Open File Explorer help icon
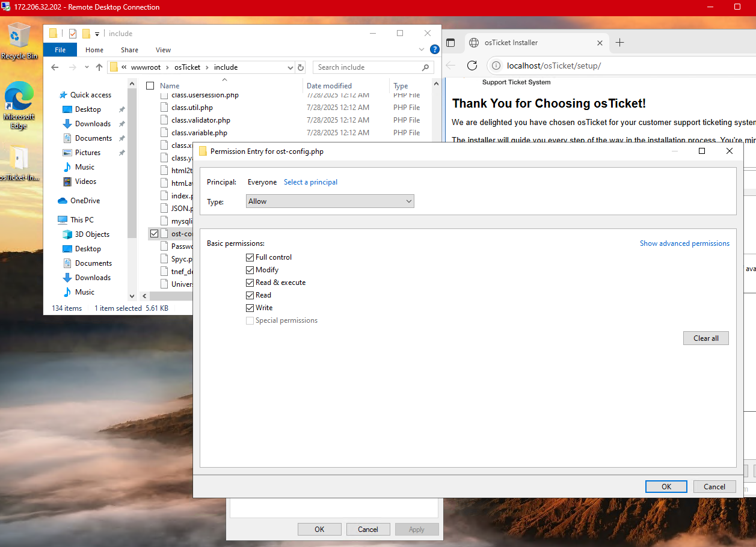The width and height of the screenshot is (756, 547). 435,50
